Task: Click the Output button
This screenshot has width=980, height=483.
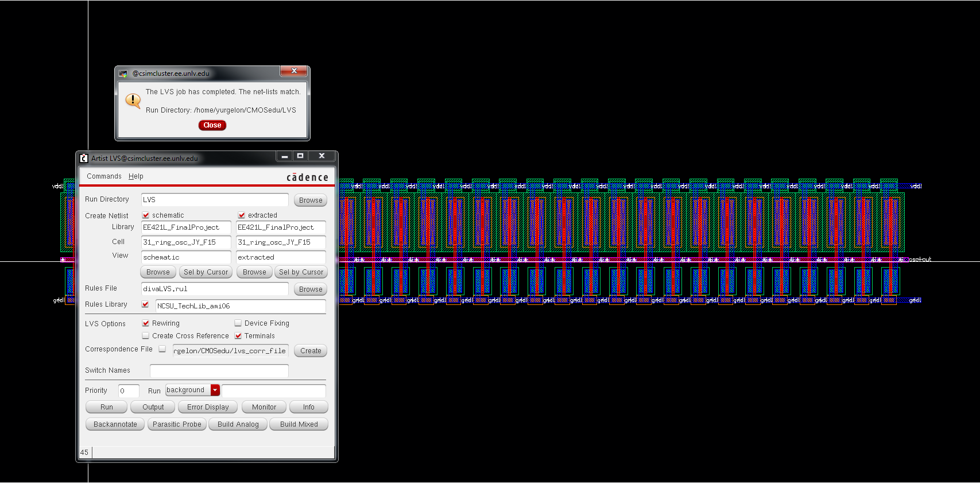Action: pos(153,407)
